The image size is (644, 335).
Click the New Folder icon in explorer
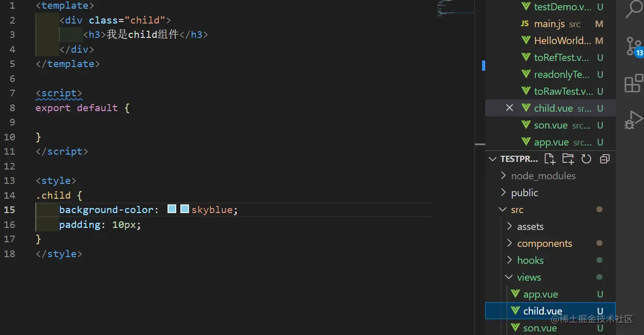coord(568,159)
